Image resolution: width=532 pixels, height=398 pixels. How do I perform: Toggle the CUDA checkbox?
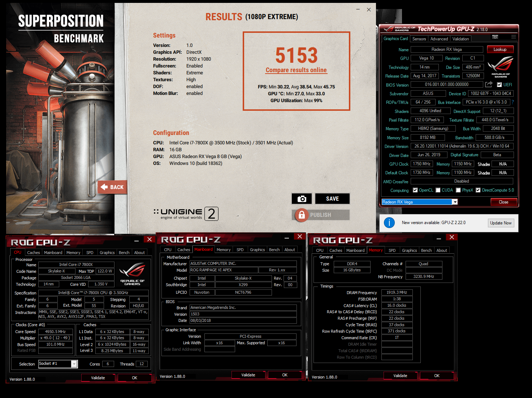438,190
